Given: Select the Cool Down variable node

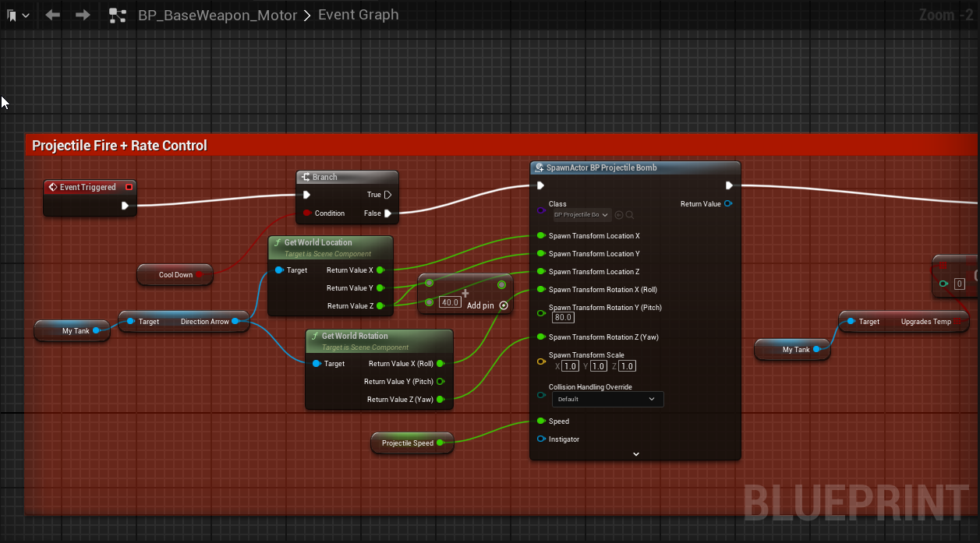Looking at the screenshot, I should 175,274.
